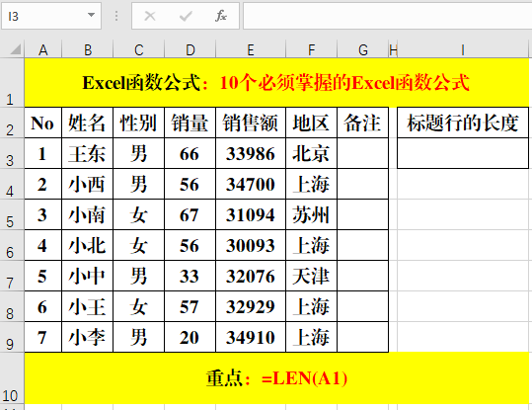Screen dimensions: 532x410
Task: Click the yellow title cell with Excel函数公式
Action: click(x=276, y=83)
